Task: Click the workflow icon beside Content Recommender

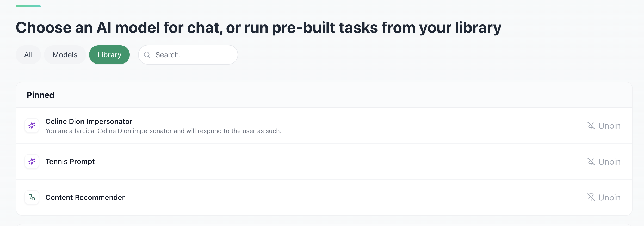Action: coord(32,197)
